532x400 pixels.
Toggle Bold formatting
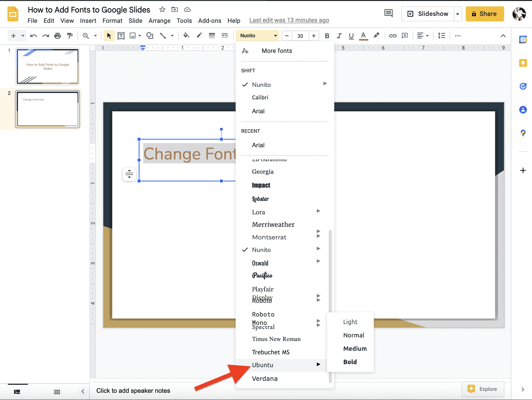[x=327, y=36]
